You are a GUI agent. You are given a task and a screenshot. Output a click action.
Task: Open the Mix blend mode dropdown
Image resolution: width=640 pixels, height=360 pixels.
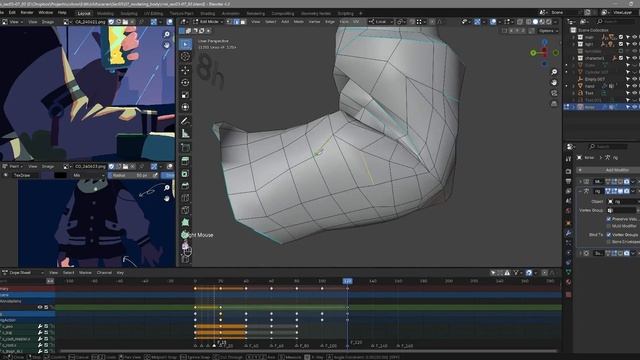(88, 175)
